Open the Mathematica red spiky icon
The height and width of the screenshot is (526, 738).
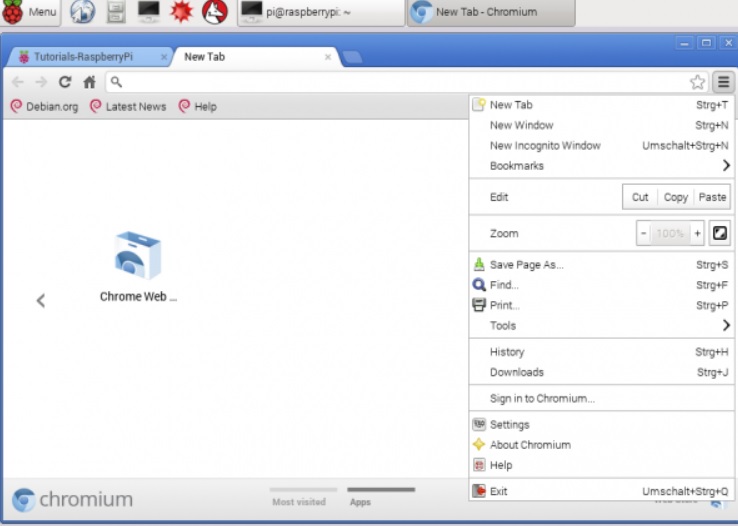point(182,12)
